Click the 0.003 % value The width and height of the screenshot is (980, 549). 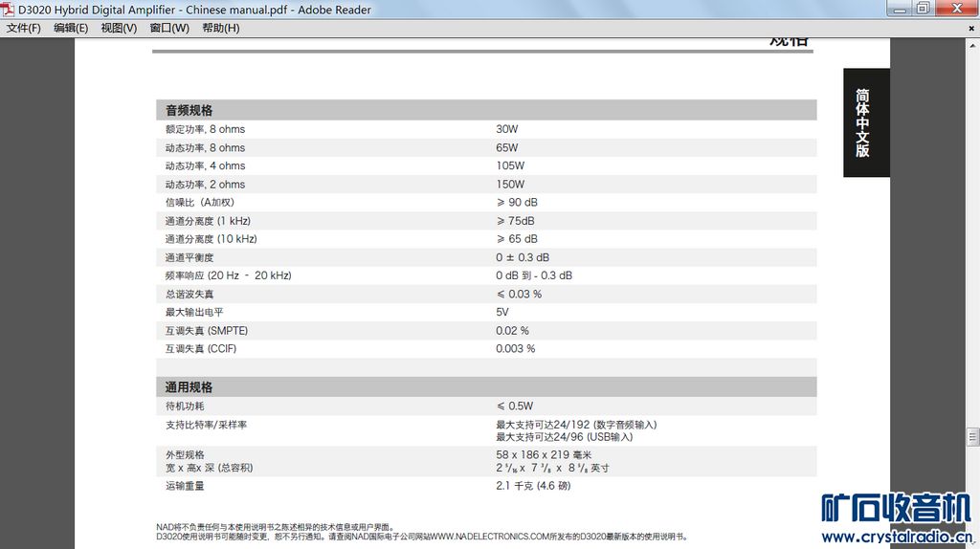(x=516, y=349)
